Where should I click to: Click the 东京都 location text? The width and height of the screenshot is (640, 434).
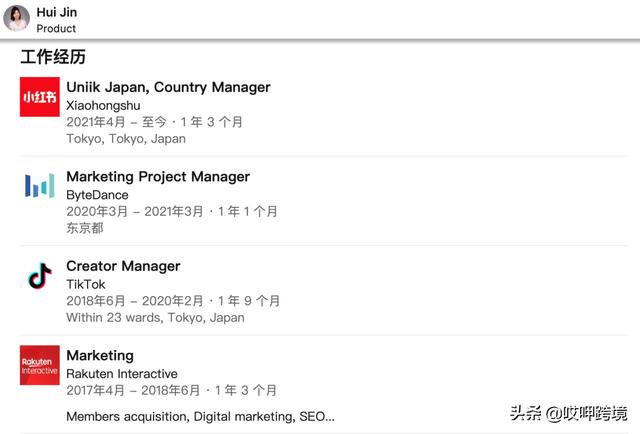click(85, 228)
